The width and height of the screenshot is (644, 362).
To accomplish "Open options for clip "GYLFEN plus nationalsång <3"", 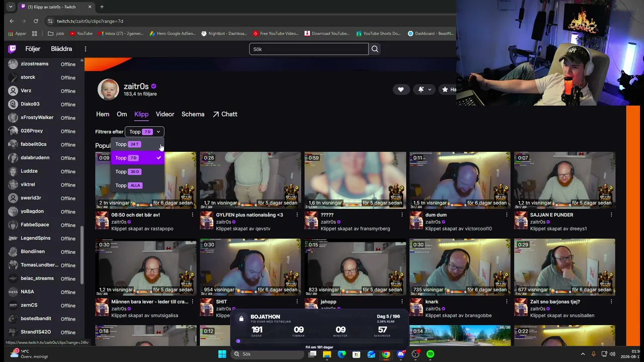I will pos(297,215).
